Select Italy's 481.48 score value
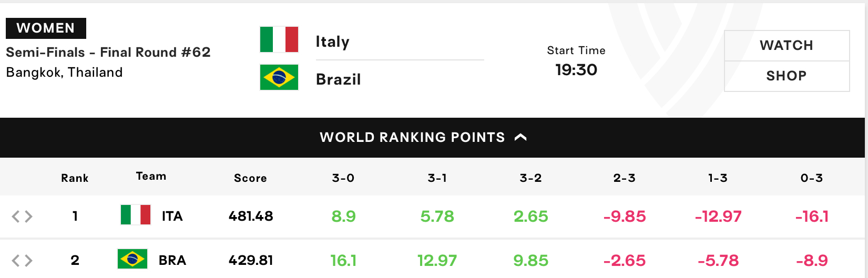Image resolution: width=868 pixels, height=278 pixels. pyautogui.click(x=251, y=216)
